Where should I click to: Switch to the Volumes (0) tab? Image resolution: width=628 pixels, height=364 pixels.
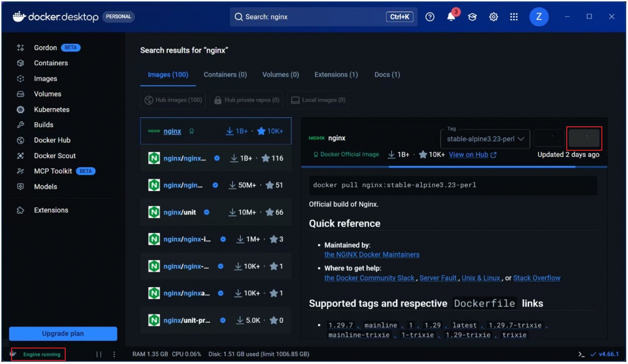(281, 74)
